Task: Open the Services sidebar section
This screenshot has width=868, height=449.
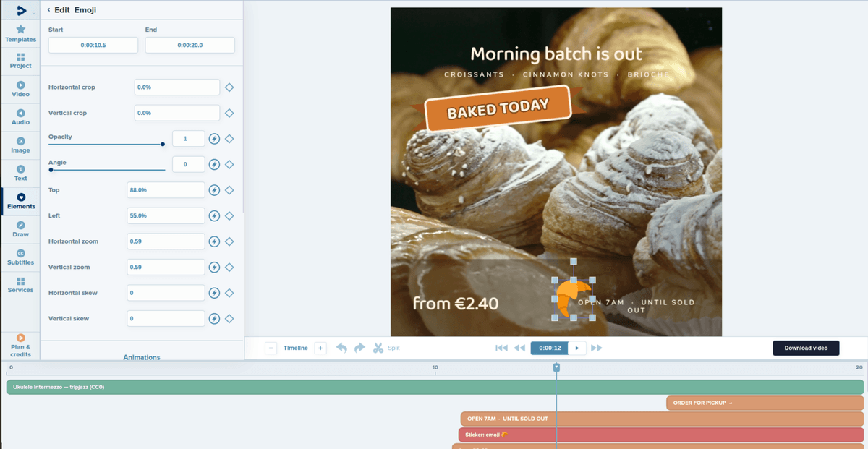Action: [20, 285]
